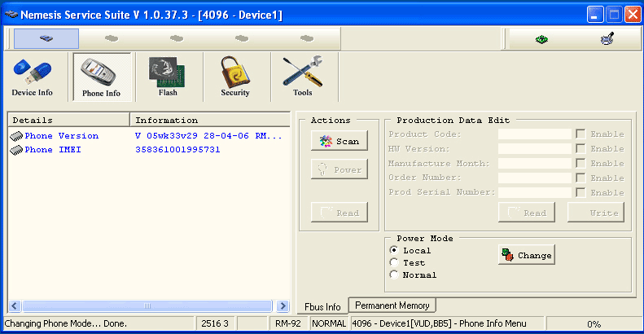Switch to the Fbus Info tab
Viewport: 644px width, 334px height.
click(x=322, y=307)
